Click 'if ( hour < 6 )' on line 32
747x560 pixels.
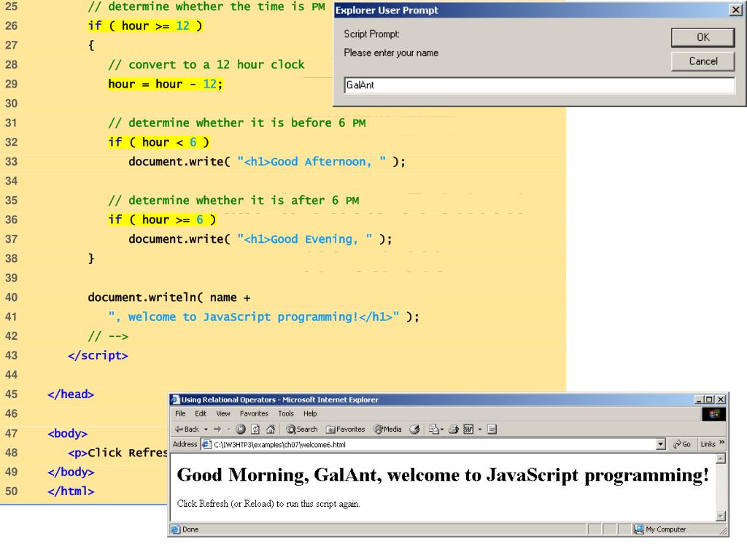coord(158,142)
